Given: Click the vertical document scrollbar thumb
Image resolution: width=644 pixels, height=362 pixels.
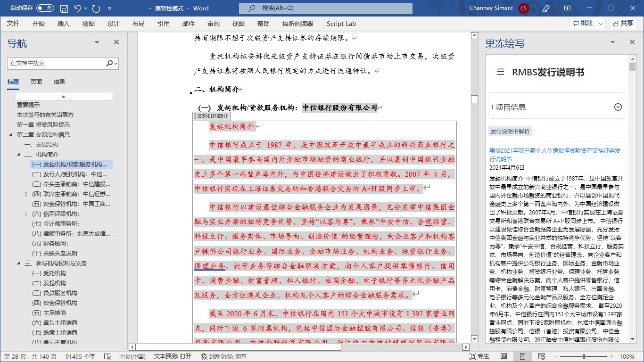Looking at the screenshot, I should (475, 99).
